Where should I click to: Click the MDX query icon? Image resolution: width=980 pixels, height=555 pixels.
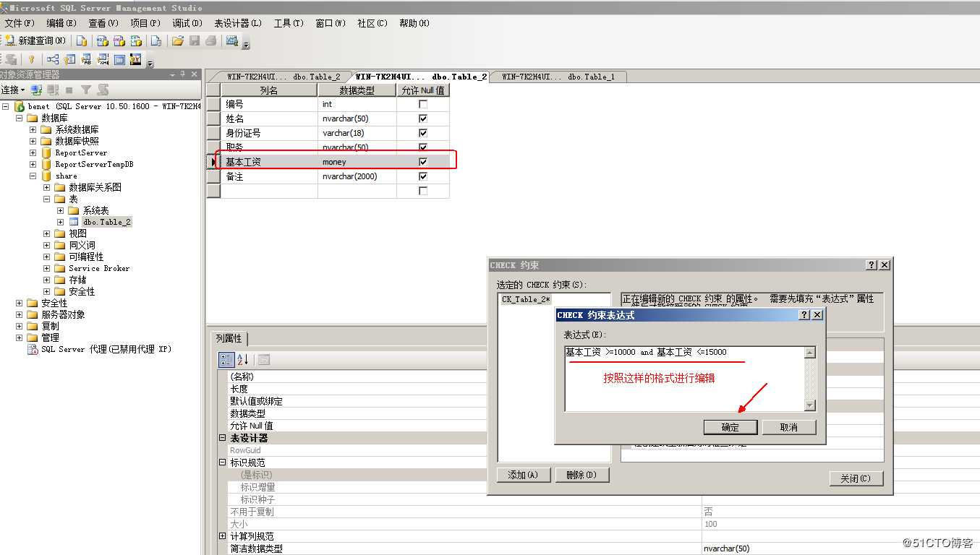(102, 41)
